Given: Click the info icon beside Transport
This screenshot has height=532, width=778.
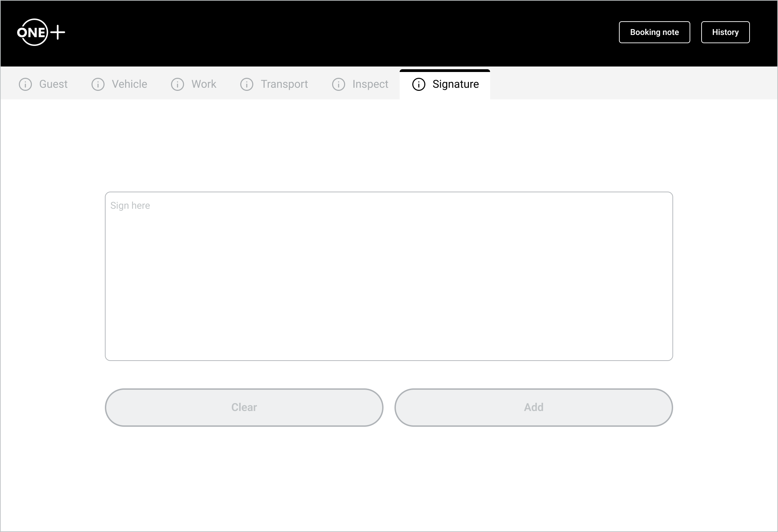Looking at the screenshot, I should 247,84.
